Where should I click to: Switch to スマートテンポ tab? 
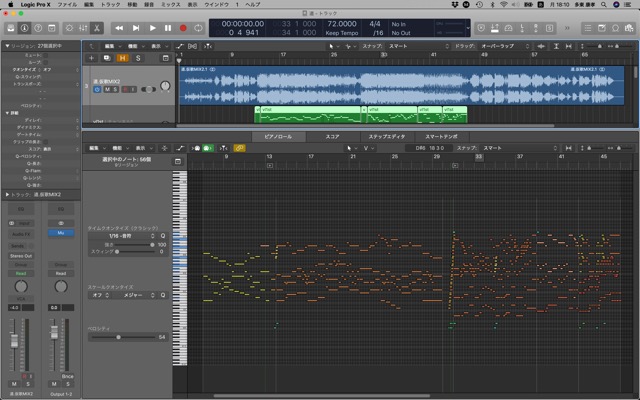pyautogui.click(x=442, y=137)
